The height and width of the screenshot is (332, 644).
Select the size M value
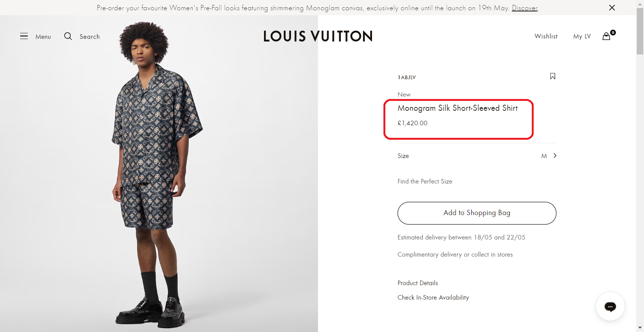[544, 156]
